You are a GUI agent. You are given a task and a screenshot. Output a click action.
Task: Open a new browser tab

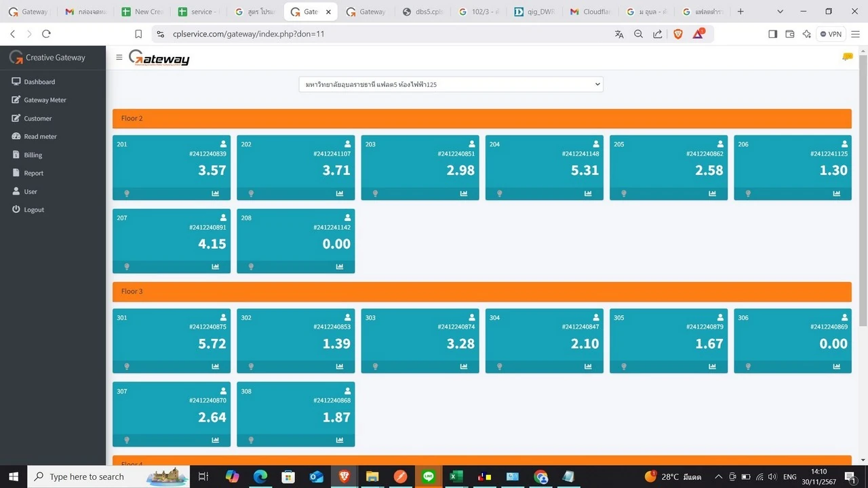741,12
